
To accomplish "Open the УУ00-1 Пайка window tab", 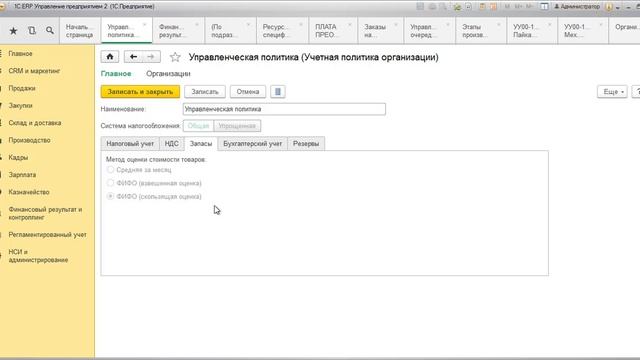I will [x=531, y=31].
